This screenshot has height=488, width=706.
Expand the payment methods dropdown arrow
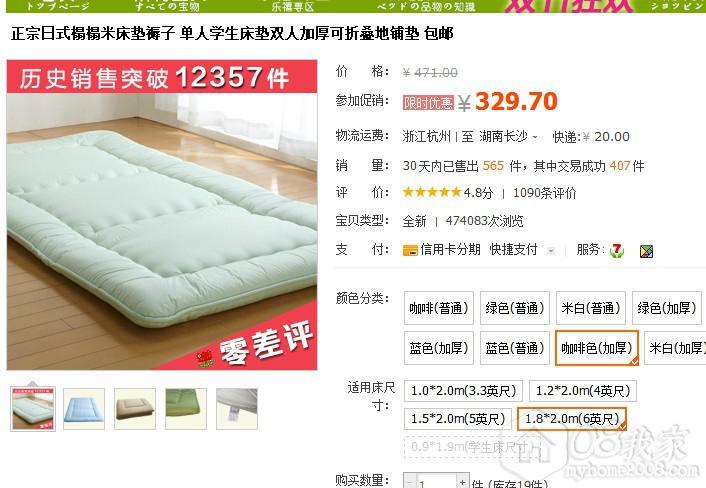[551, 251]
